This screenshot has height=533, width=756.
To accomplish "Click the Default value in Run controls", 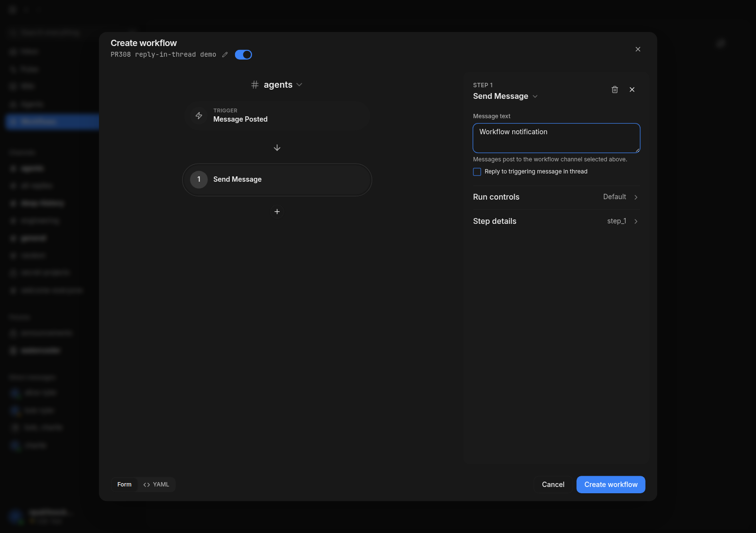I will tap(614, 197).
